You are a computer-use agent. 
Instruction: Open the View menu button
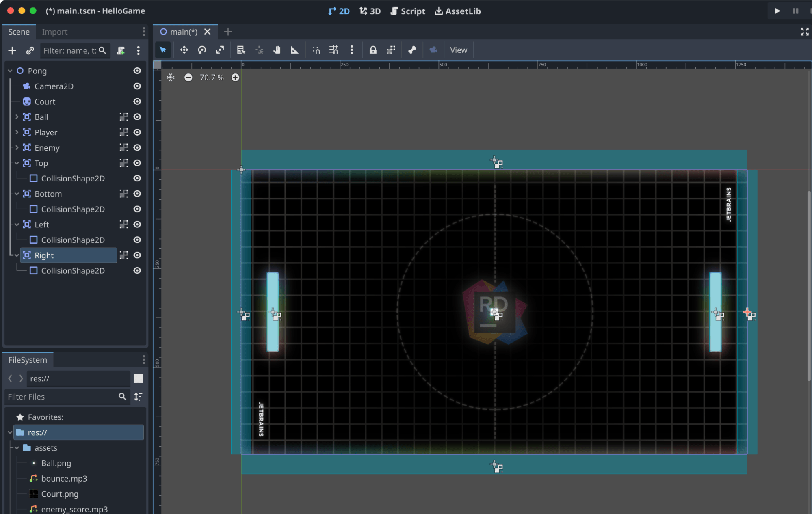[x=458, y=50]
